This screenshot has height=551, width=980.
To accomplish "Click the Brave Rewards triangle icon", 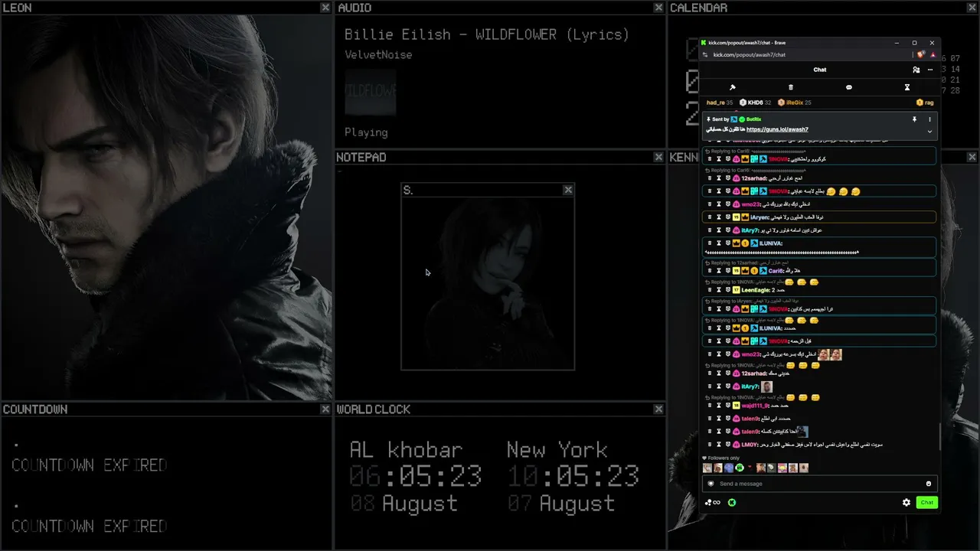I will coord(933,54).
